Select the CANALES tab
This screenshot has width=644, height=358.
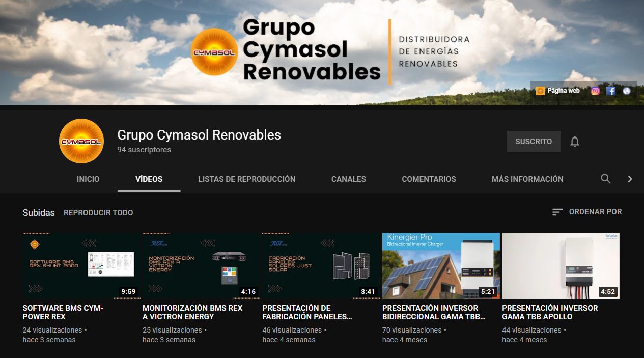pyautogui.click(x=348, y=179)
